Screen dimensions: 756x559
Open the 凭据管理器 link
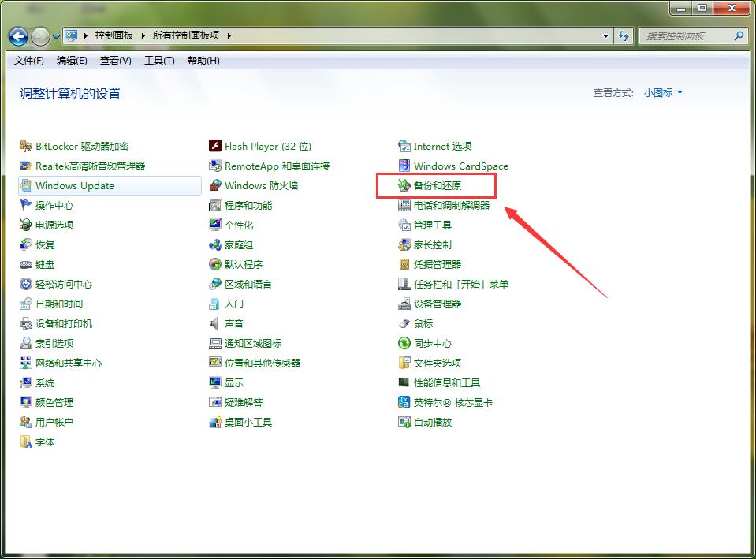click(438, 264)
